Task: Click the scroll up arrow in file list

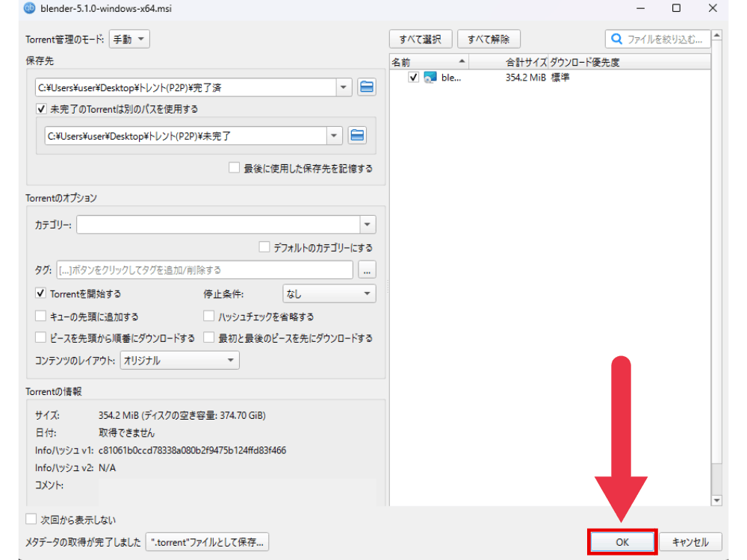Action: click(x=717, y=35)
